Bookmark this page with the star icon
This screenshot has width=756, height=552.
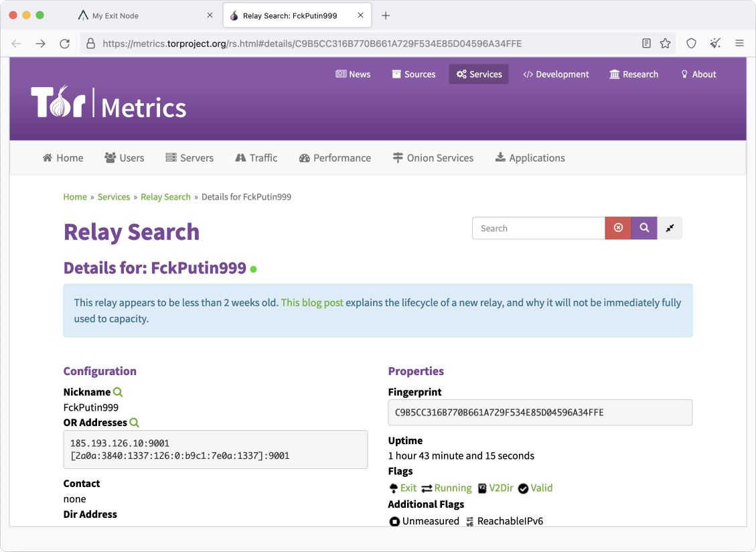666,44
